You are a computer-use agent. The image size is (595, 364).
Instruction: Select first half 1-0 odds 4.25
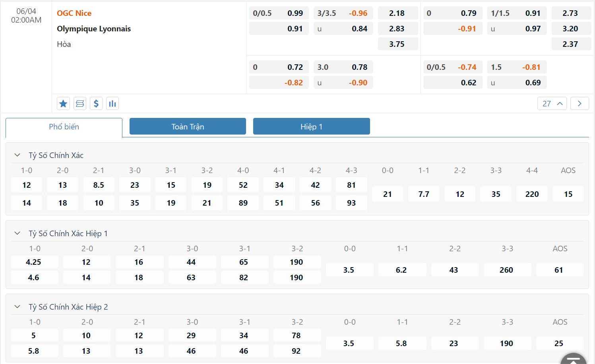[34, 262]
